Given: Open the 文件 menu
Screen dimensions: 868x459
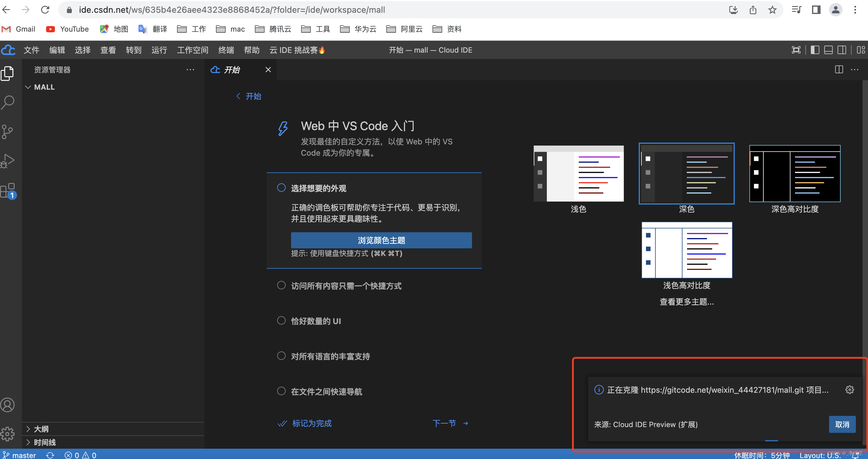Looking at the screenshot, I should (31, 50).
